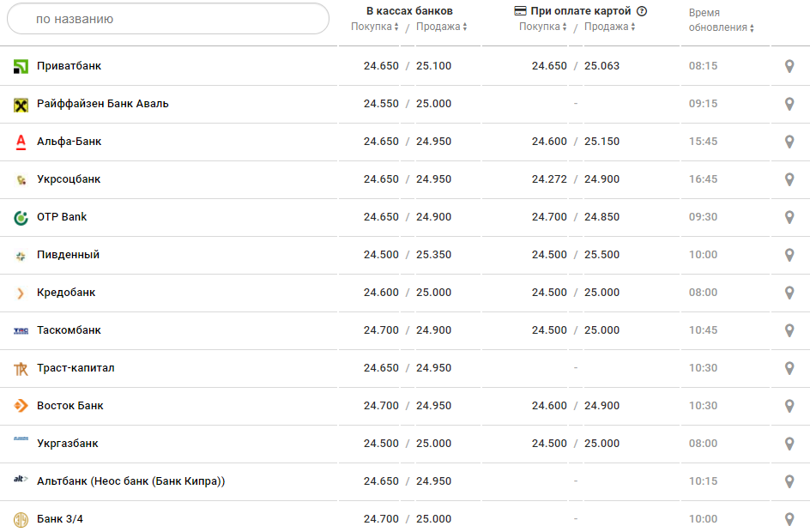Click the help question mark near При оплате картой
Screen dimensions: 810x532
point(642,11)
